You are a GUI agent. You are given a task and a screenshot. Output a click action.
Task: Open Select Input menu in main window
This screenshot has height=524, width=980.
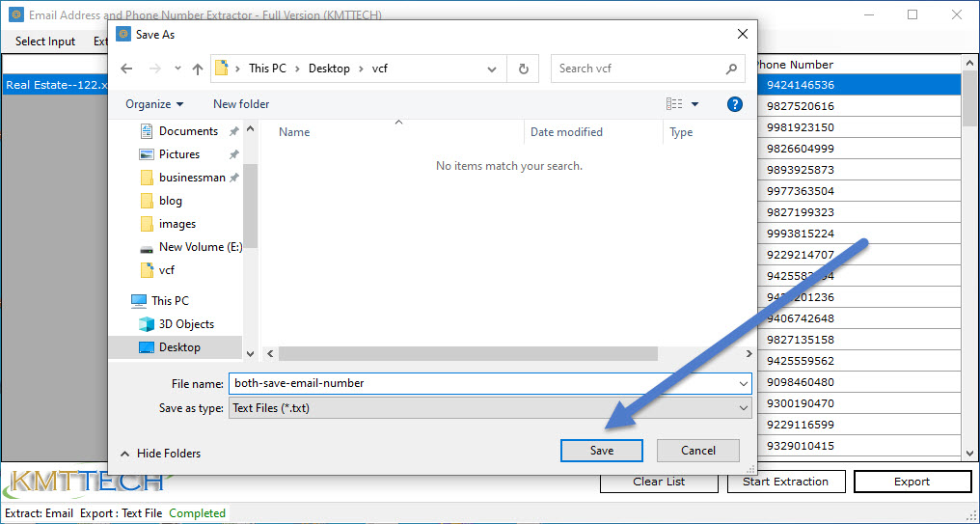[45, 41]
